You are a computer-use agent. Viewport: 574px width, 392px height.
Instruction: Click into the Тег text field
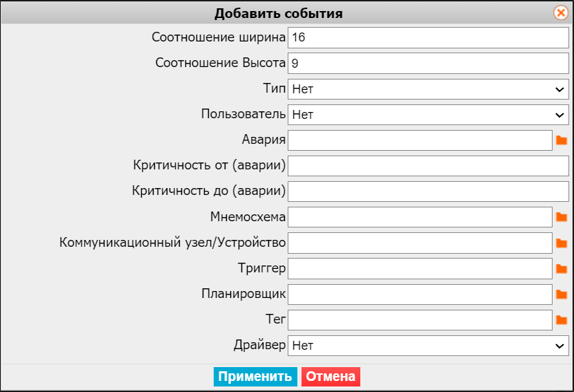click(x=420, y=320)
